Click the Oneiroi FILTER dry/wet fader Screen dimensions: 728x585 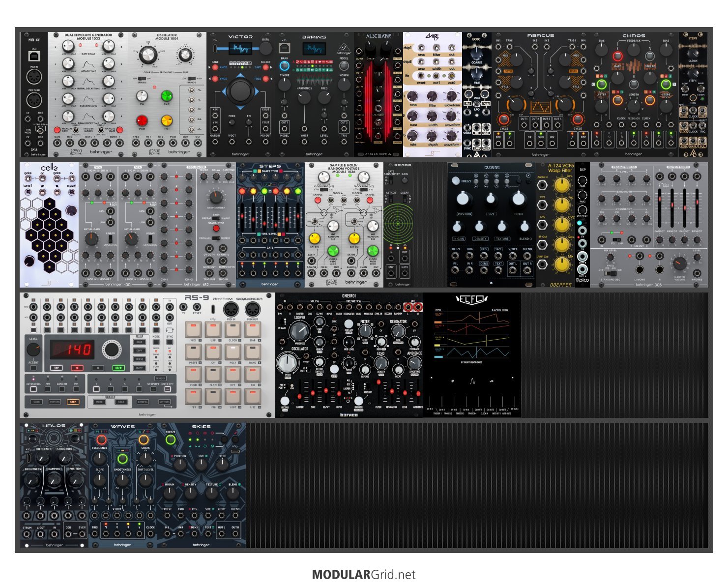[379, 391]
